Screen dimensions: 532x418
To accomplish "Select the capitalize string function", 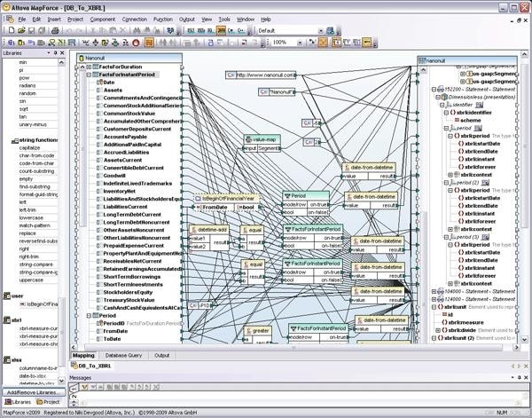I will click(x=29, y=148).
